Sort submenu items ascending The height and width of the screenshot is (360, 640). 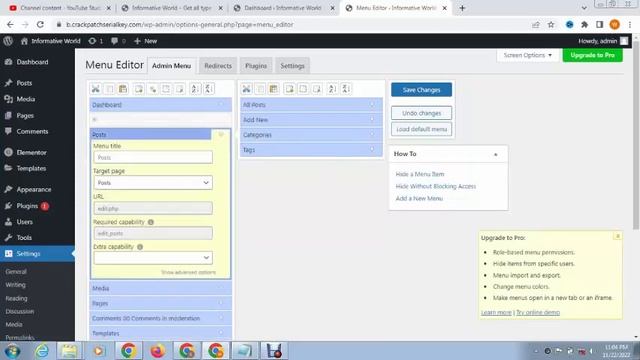tap(332, 89)
